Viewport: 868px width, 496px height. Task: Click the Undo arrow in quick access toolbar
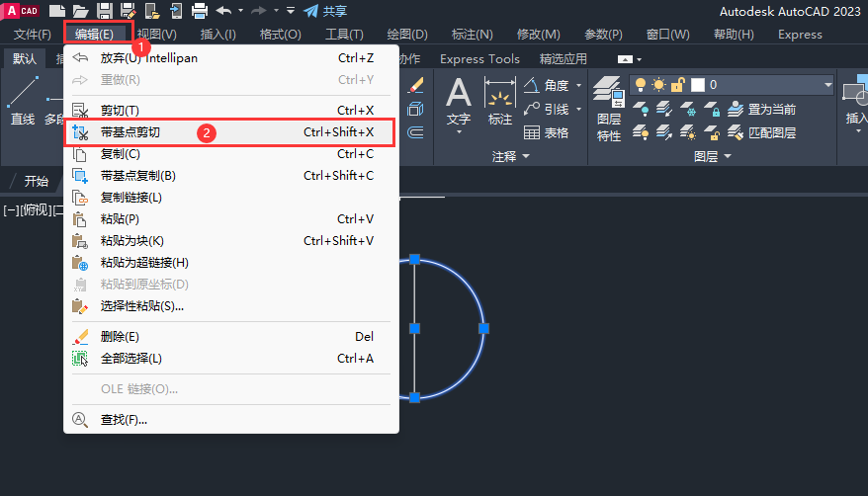(223, 11)
